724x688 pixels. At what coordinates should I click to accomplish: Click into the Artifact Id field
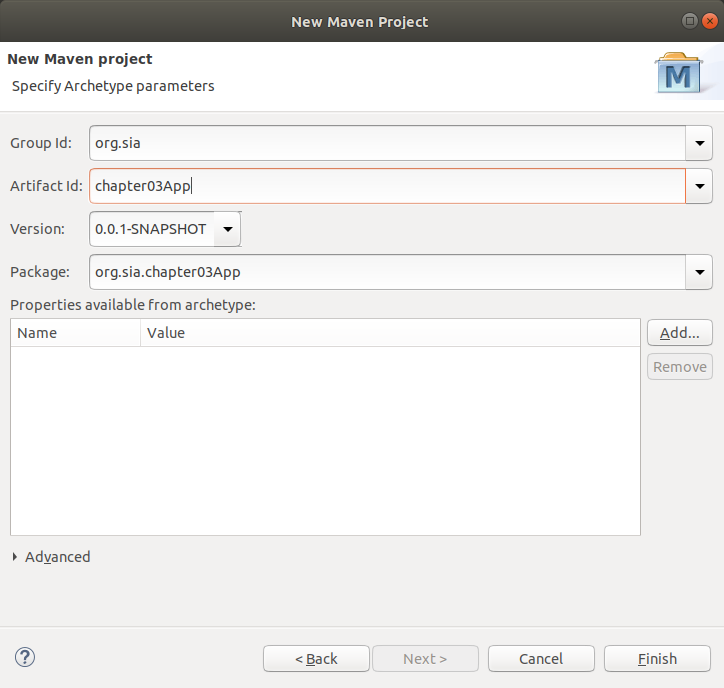point(385,186)
